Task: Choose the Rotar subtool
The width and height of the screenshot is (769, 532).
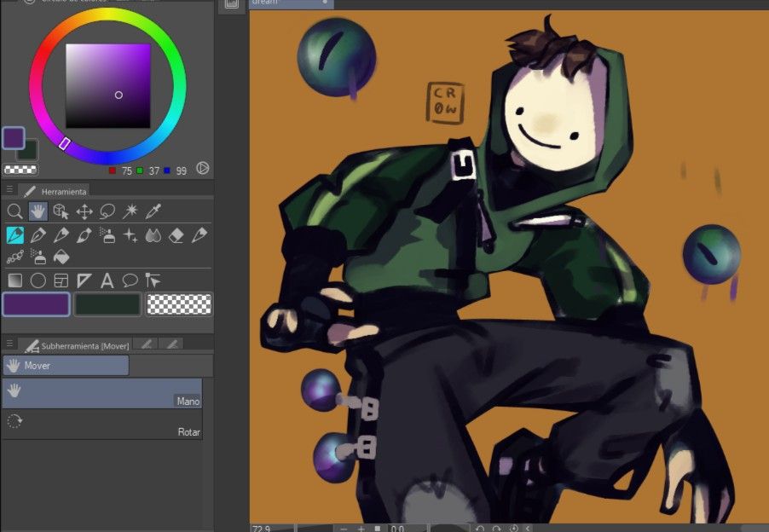Action: pyautogui.click(x=102, y=424)
